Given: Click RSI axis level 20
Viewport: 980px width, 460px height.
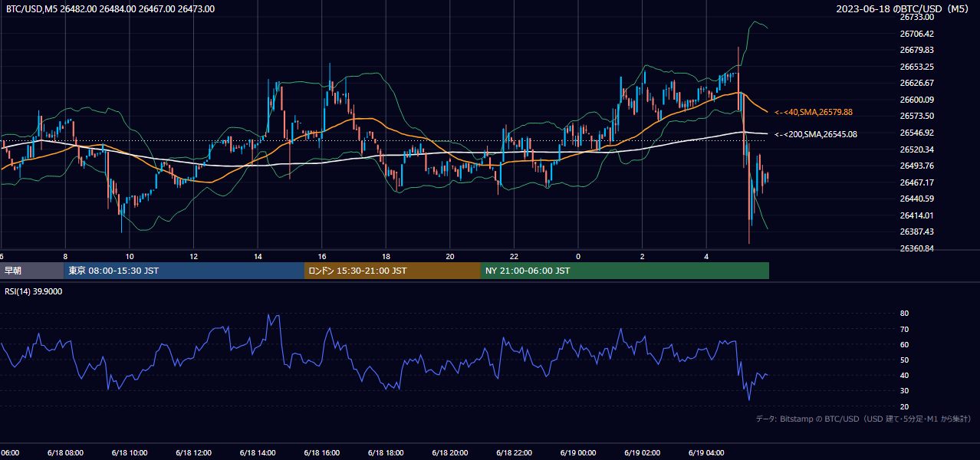Looking at the screenshot, I should [x=904, y=406].
